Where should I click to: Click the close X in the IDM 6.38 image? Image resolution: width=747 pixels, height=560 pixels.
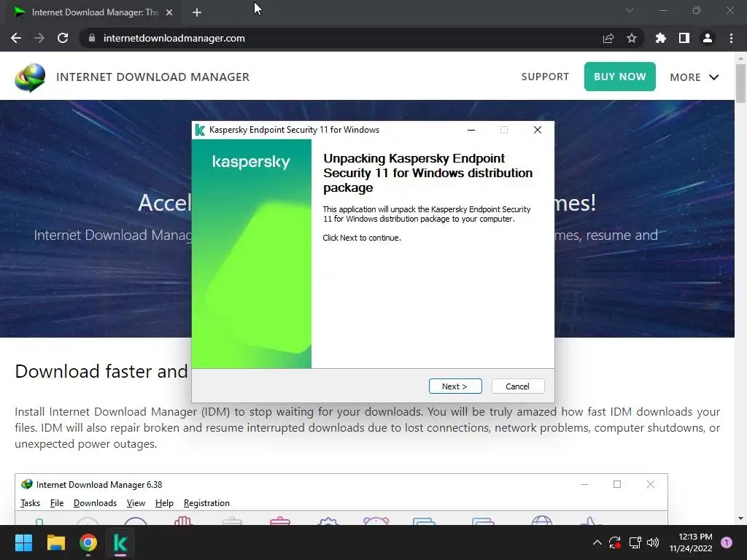650,484
